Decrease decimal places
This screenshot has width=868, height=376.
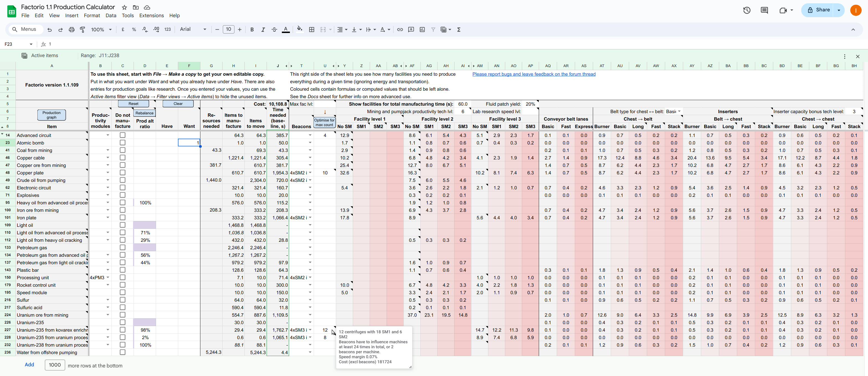[x=145, y=30]
